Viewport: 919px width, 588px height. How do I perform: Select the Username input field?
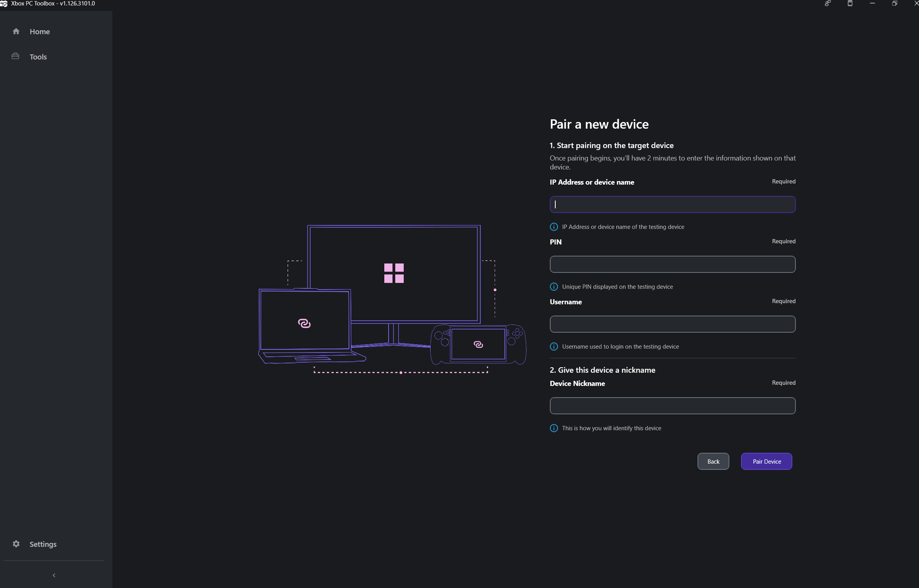[x=673, y=324]
